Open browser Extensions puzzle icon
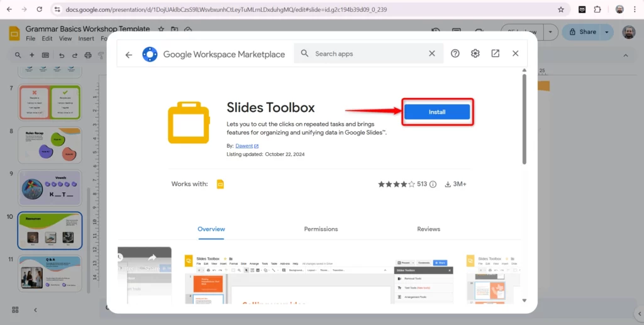 click(x=597, y=9)
